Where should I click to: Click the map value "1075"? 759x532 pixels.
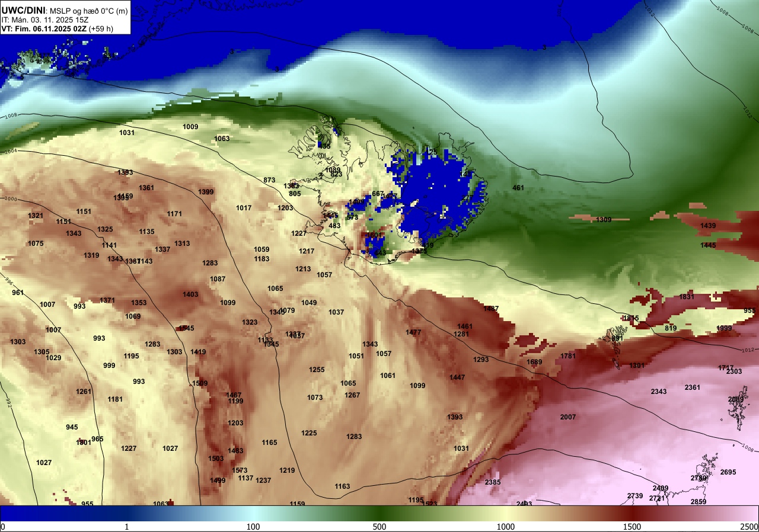click(36, 243)
